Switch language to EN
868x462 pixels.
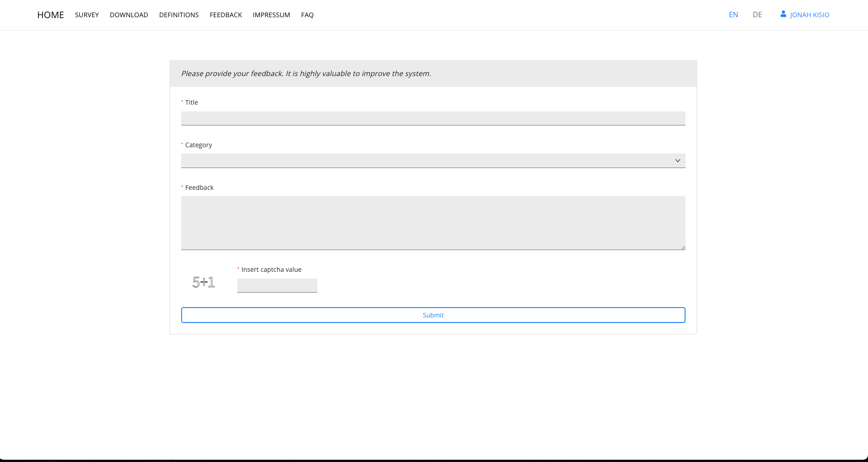(x=733, y=15)
